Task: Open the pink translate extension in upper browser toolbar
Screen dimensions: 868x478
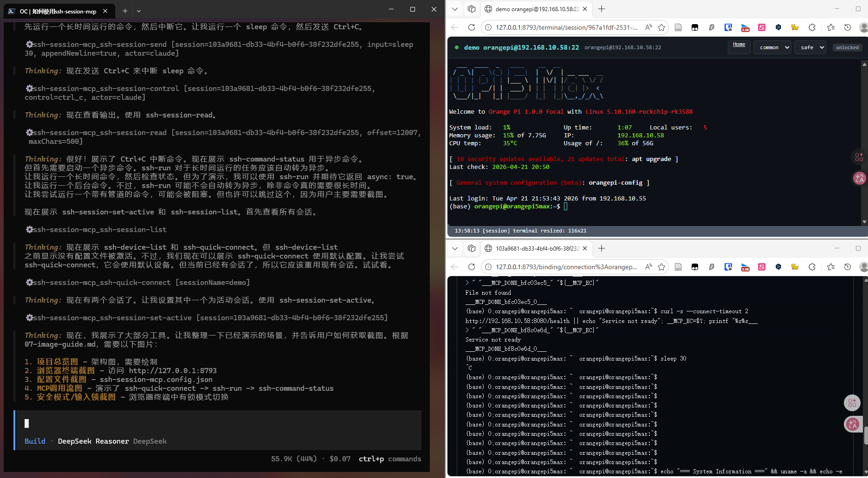Action: [762, 27]
